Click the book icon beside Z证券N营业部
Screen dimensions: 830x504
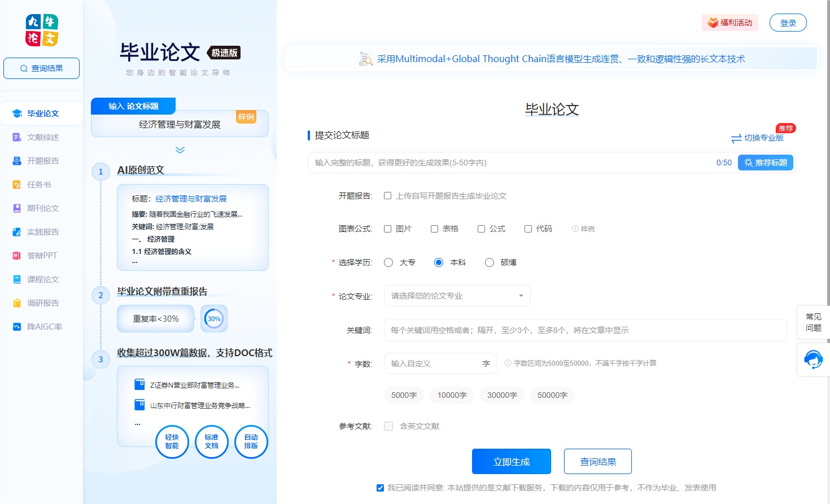pos(139,385)
